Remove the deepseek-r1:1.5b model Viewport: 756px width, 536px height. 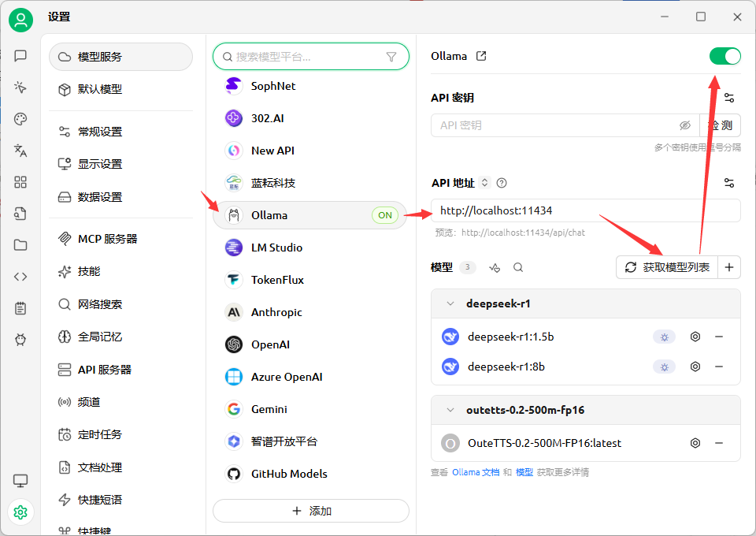719,337
